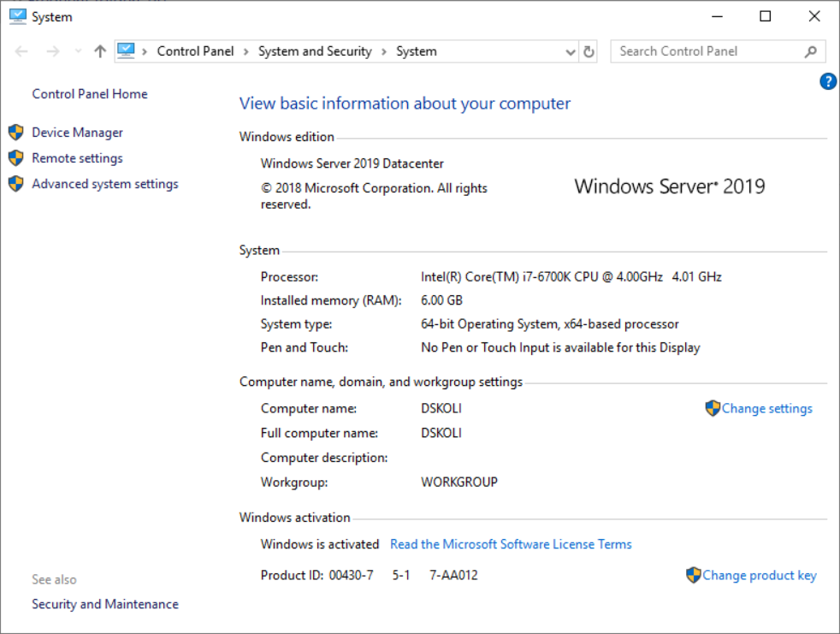The width and height of the screenshot is (840, 634).
Task: Expand chevron after System and Security
Action: [x=384, y=52]
